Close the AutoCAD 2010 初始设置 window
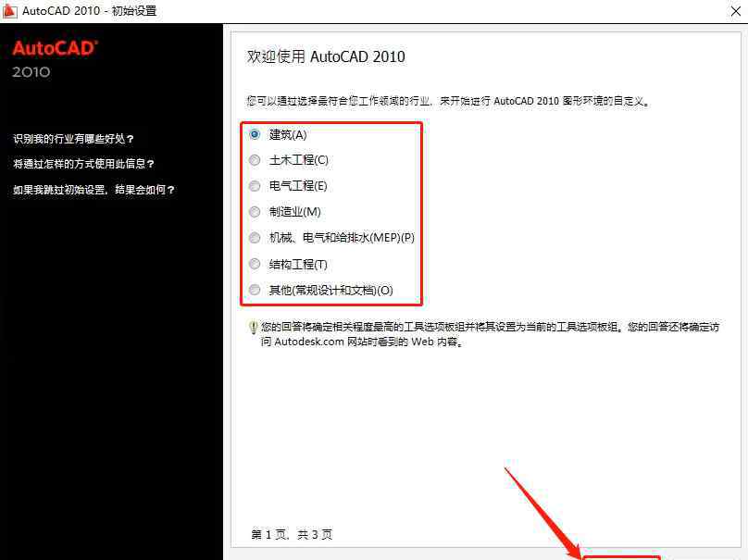The width and height of the screenshot is (748, 560). click(735, 11)
